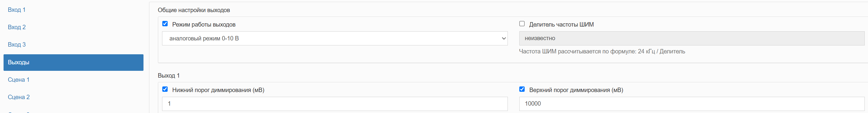Focus the upper threshold field with 10000

point(692,104)
